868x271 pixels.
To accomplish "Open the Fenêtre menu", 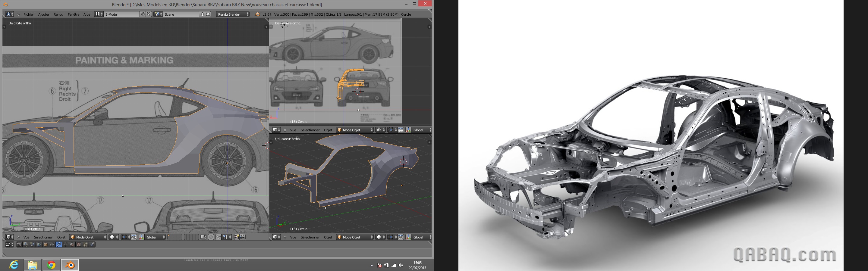I will [x=74, y=14].
